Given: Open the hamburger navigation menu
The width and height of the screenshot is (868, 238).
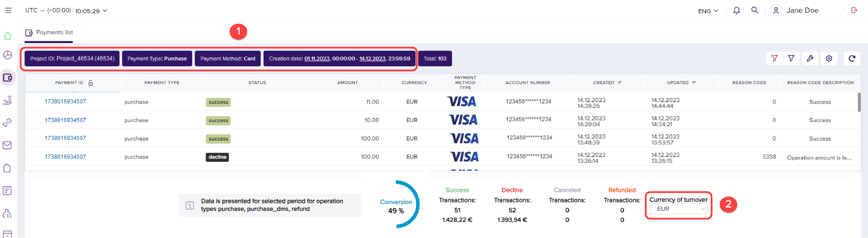Looking at the screenshot, I should [x=8, y=11].
